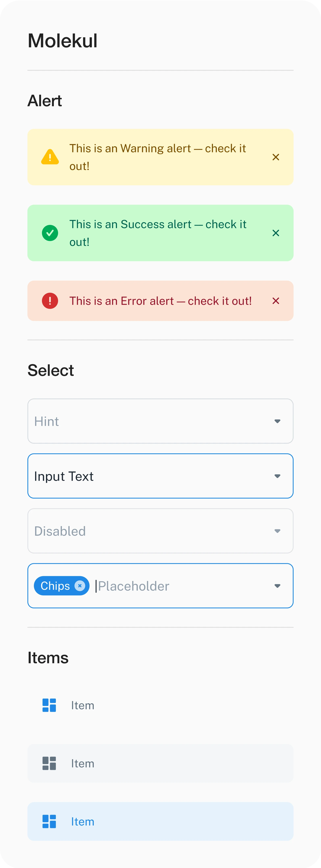Click the Disabled select dropdown arrow
Screen dimensions: 321x868
277,531
